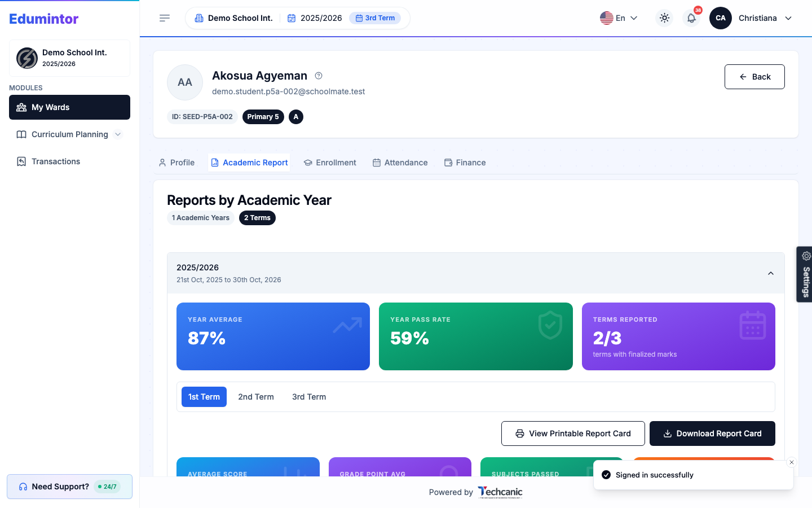Click the Year Pass Rate 59% card
The height and width of the screenshot is (508, 812).
[x=476, y=336]
